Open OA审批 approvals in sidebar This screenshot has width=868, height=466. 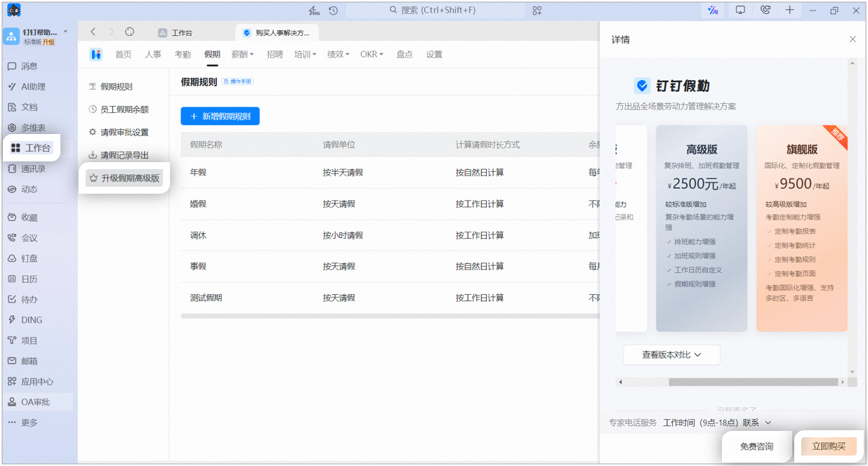click(x=29, y=402)
